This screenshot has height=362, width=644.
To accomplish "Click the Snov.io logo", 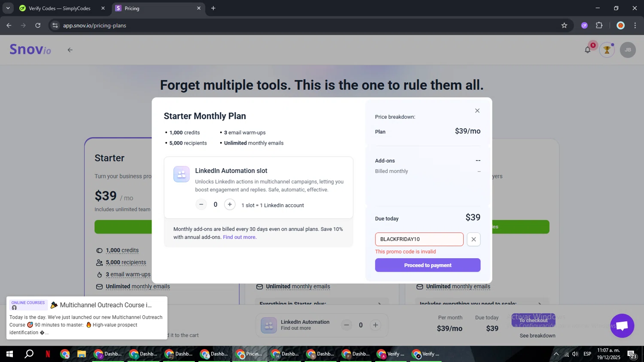I will (x=30, y=50).
